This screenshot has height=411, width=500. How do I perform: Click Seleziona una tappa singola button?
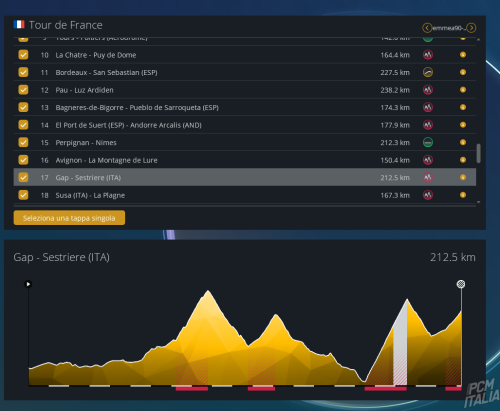pyautogui.click(x=69, y=218)
